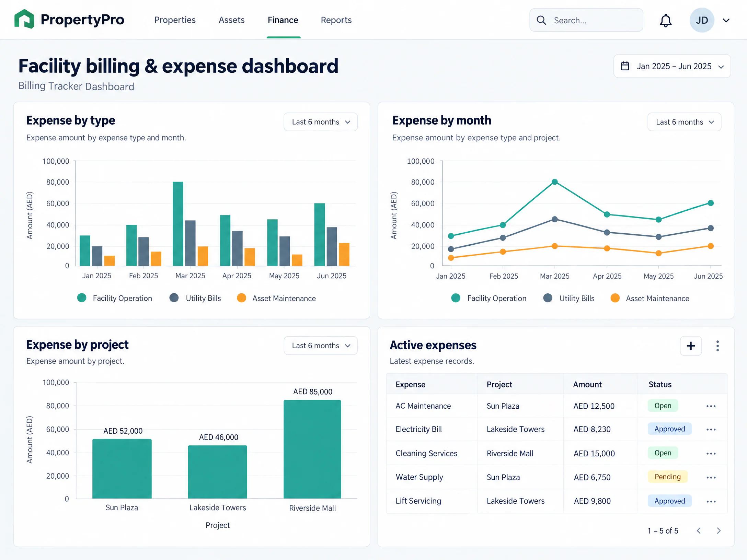Go to the Reports tab

336,20
